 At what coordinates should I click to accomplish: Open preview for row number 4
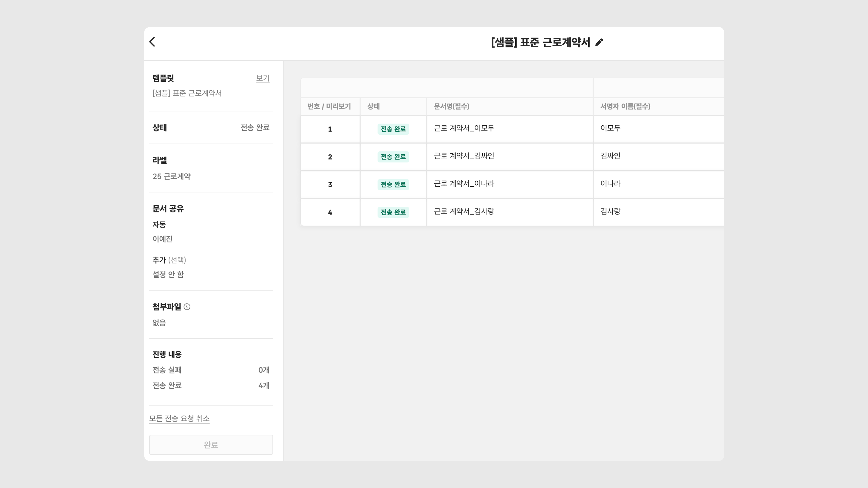pyautogui.click(x=330, y=213)
